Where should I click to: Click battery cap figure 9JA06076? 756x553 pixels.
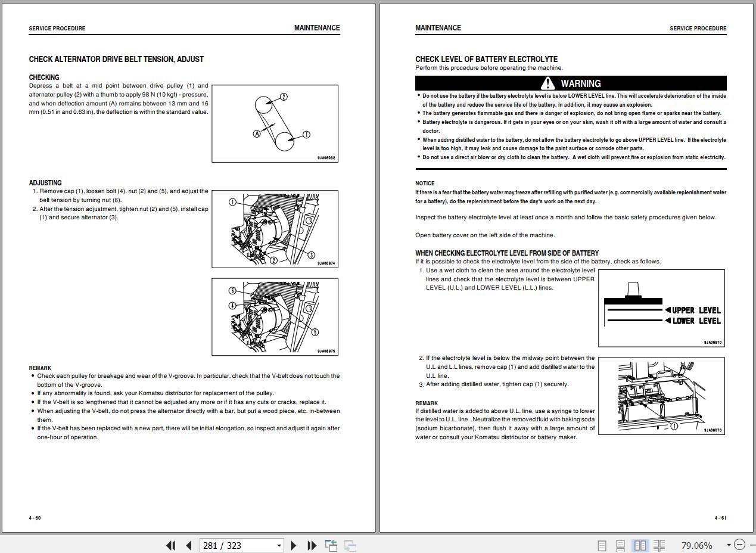pos(661,396)
